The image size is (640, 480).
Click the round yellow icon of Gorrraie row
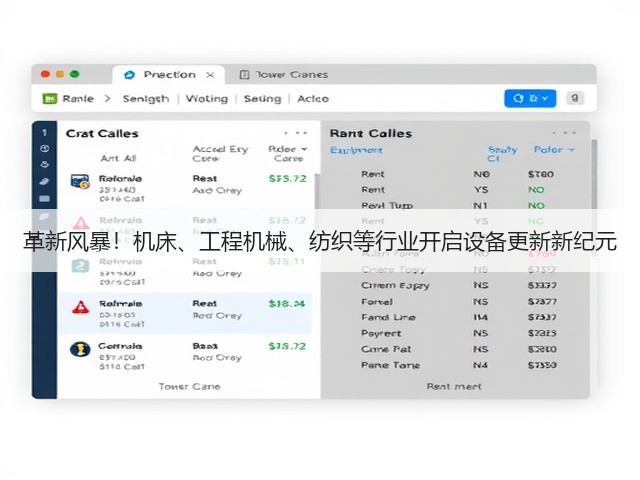(x=80, y=349)
